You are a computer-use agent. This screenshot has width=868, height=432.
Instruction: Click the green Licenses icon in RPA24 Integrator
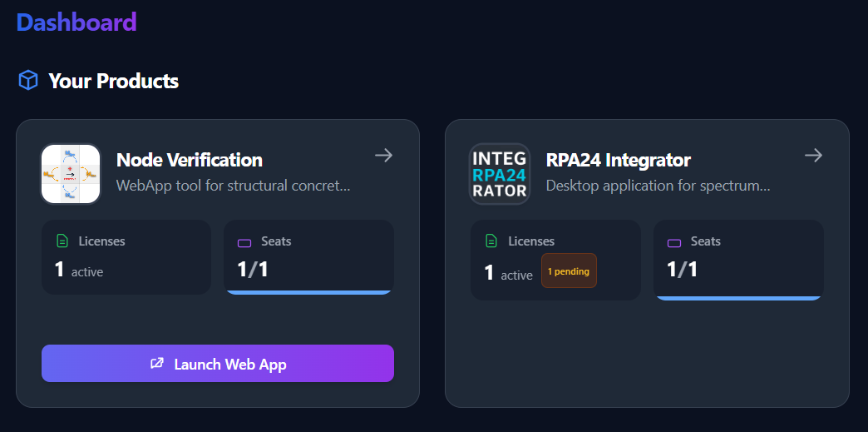pyautogui.click(x=492, y=241)
